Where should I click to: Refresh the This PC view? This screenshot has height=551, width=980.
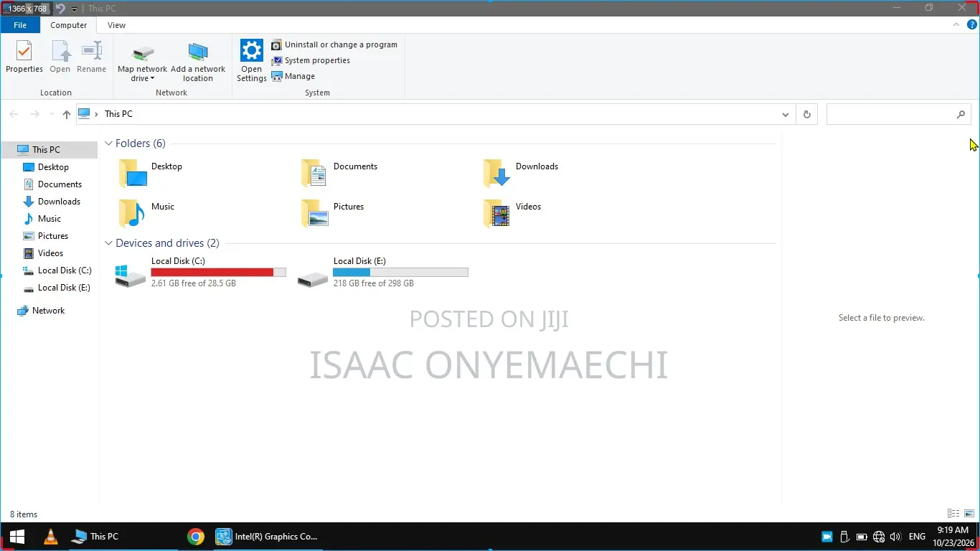[x=807, y=115]
